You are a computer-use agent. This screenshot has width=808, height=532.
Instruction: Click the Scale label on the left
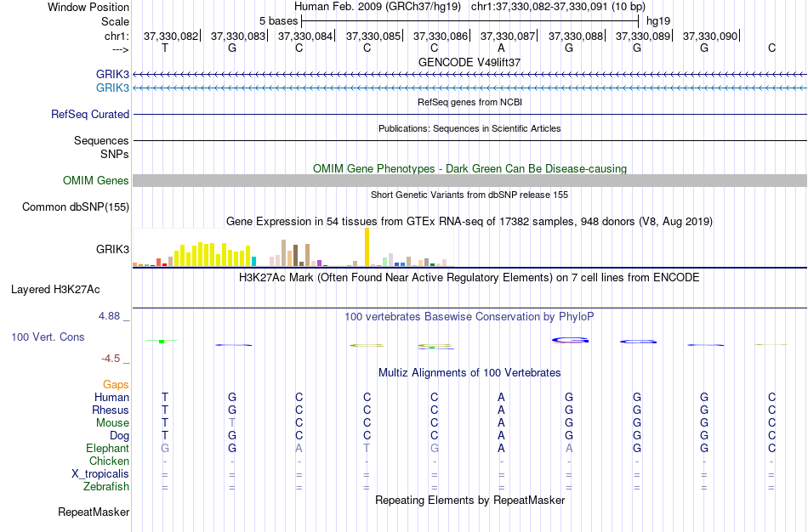pos(115,21)
